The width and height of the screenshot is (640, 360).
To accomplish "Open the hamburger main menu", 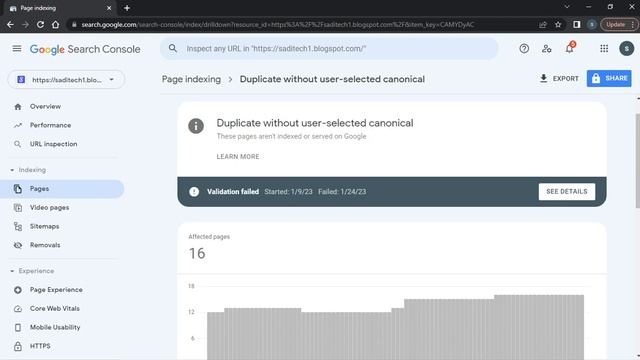I will coord(17,49).
